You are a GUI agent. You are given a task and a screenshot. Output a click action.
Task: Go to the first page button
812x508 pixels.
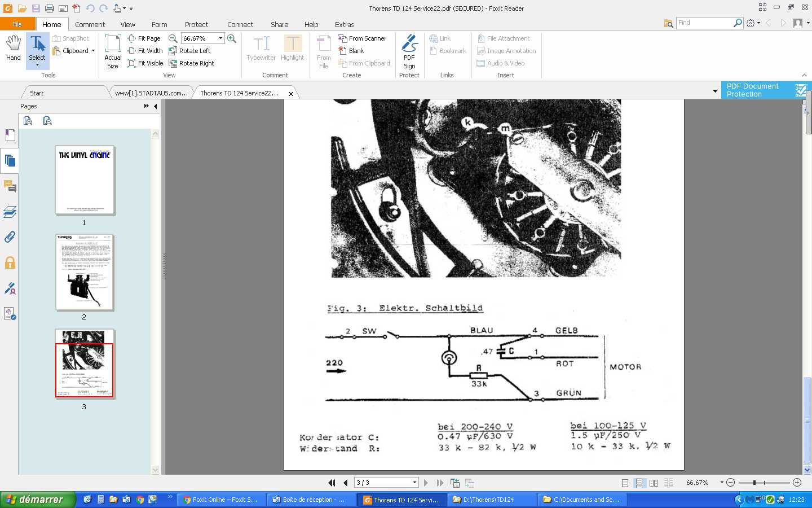332,483
